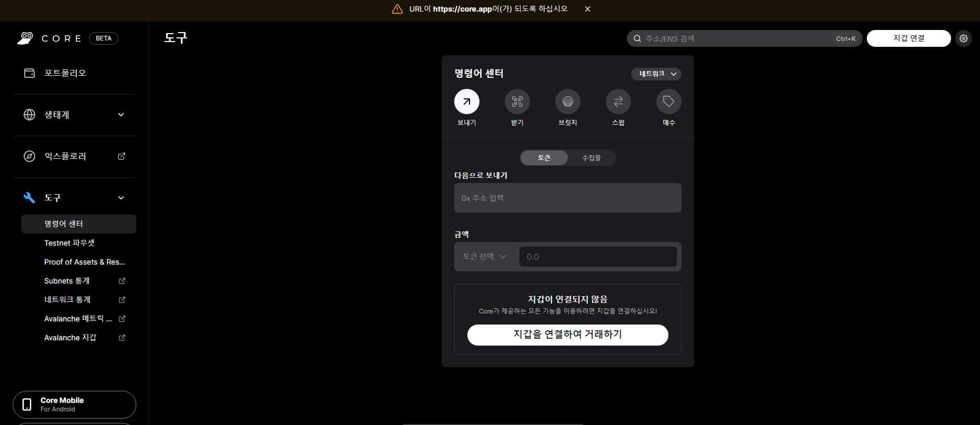The width and height of the screenshot is (980, 425).
Task: Click the 지갑이 연결되지 않음 message
Action: click(568, 299)
